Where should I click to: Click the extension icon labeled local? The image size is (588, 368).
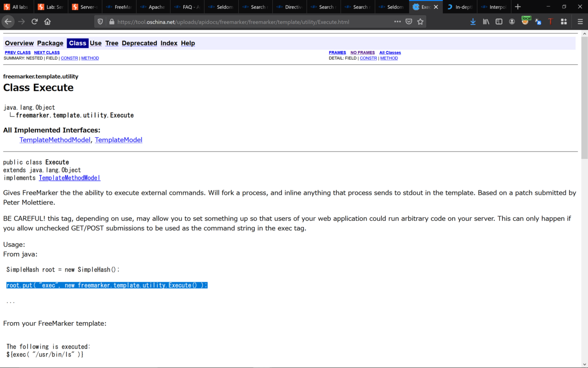[526, 21]
